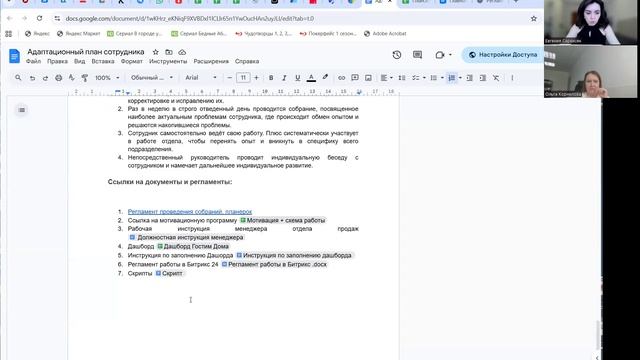Image resolution: width=640 pixels, height=360 pixels.
Task: Toggle bulleted list formatting
Action: (x=433, y=78)
